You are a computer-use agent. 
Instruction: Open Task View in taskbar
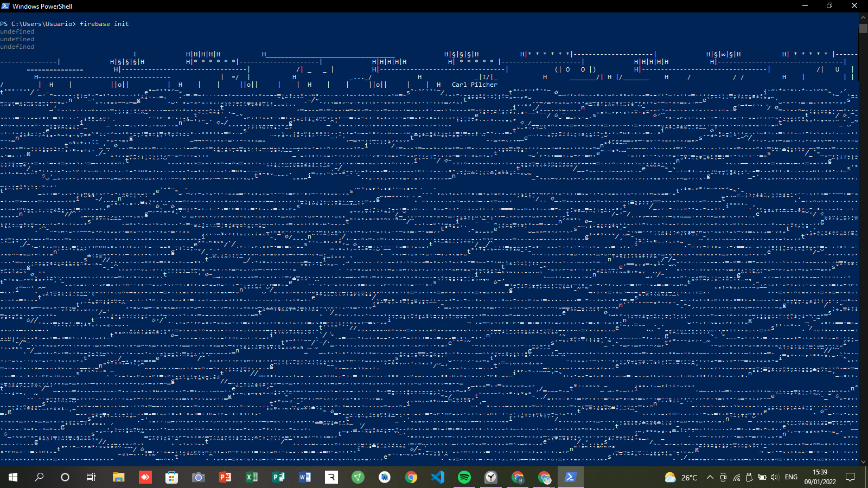pos(91,477)
